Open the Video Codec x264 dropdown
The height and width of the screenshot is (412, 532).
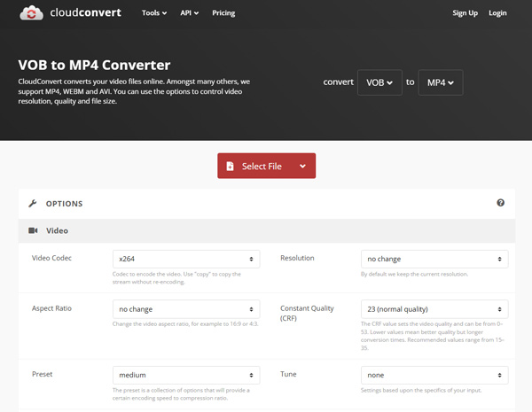[x=186, y=259]
